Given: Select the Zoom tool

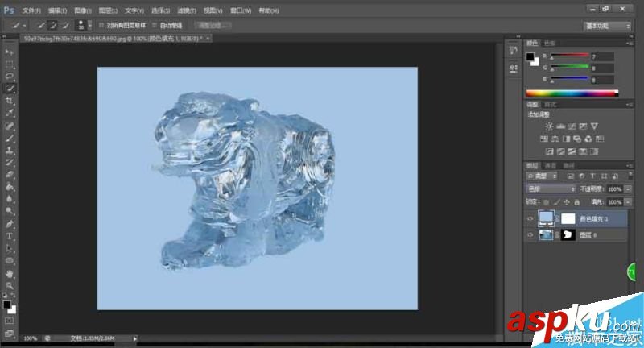Looking at the screenshot, I should [10, 285].
